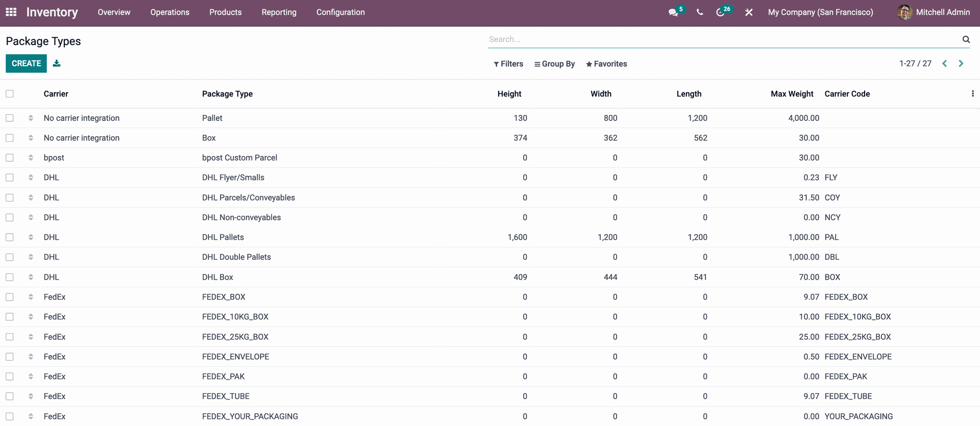
Task: Open the activities clock icon
Action: point(720,12)
